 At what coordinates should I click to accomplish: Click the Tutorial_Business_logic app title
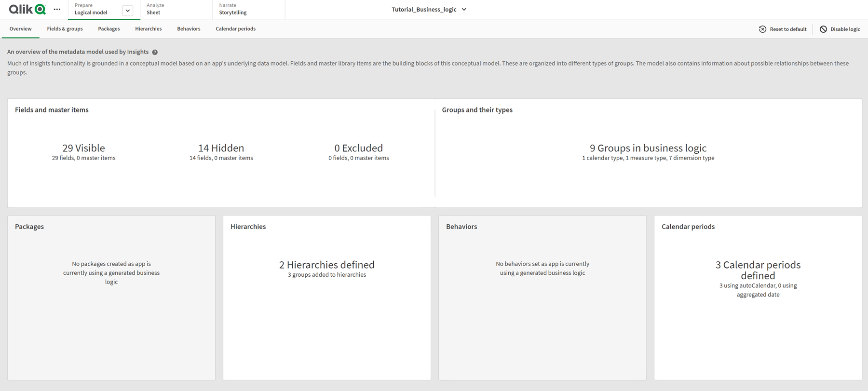pyautogui.click(x=424, y=9)
